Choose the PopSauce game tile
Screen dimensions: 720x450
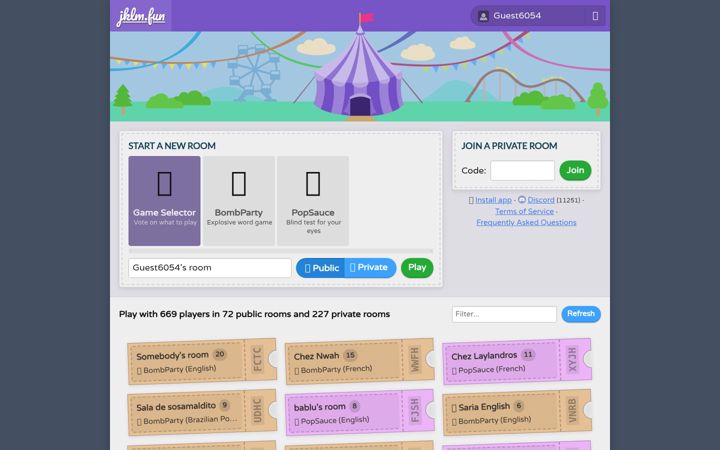[313, 201]
